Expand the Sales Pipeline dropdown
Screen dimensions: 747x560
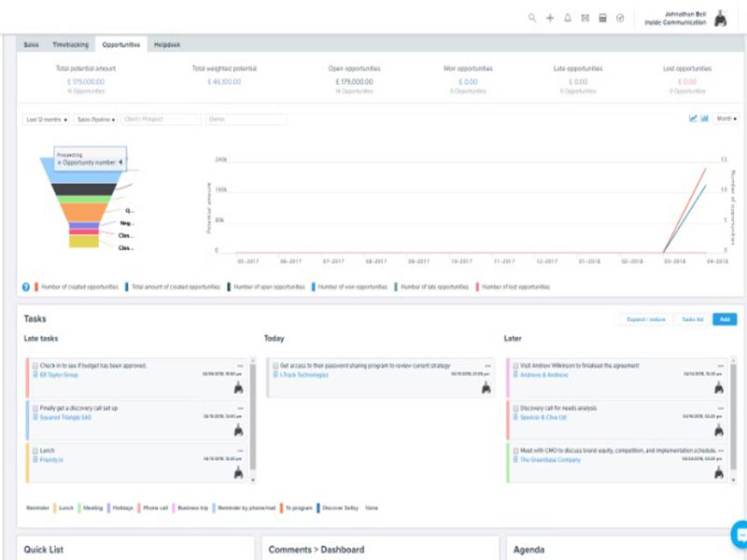coord(96,119)
